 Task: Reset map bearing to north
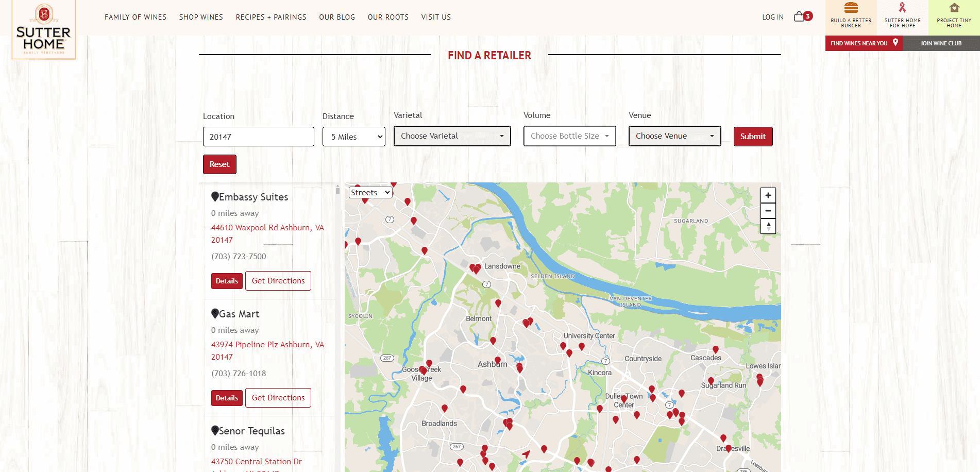[x=768, y=226]
